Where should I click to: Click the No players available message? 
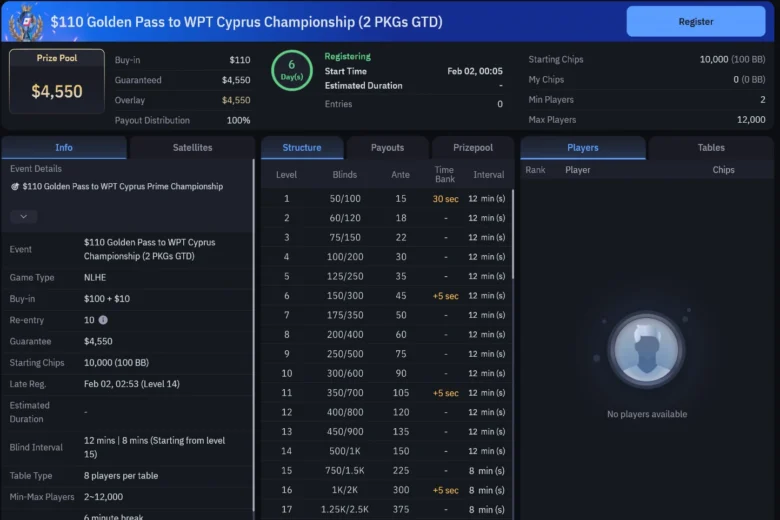pos(647,414)
